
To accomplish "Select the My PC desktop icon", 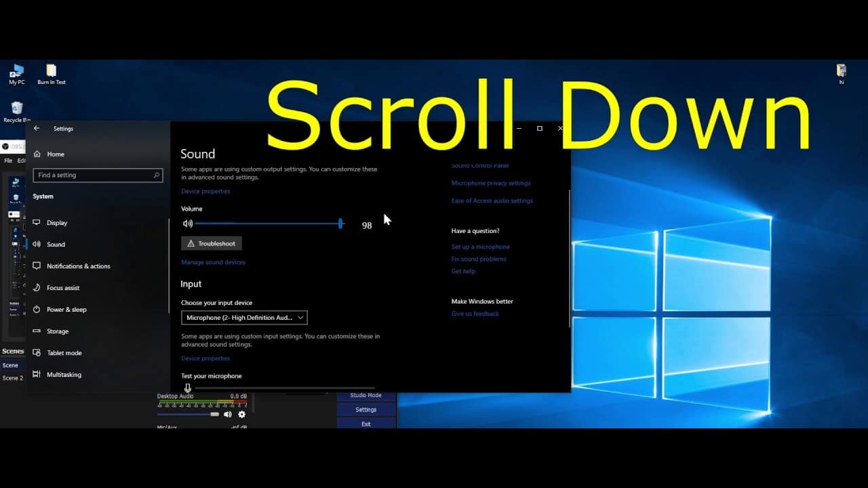I will pyautogui.click(x=17, y=74).
